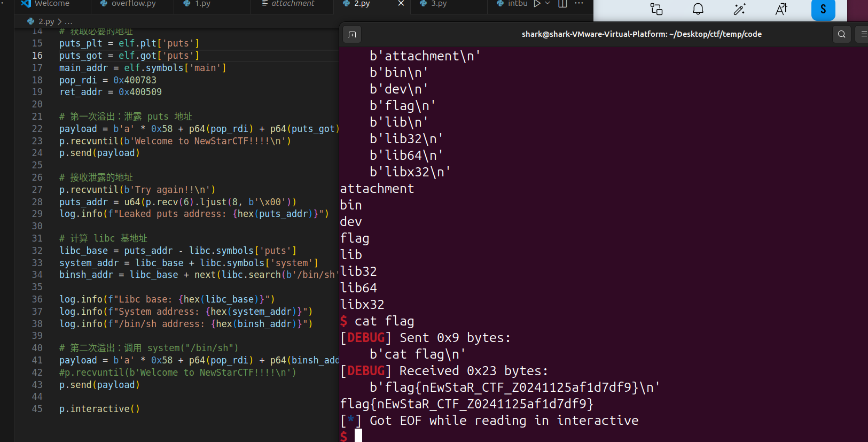The image size is (868, 442).
Task: Switch to the Welcome tab
Action: pyautogui.click(x=45, y=4)
